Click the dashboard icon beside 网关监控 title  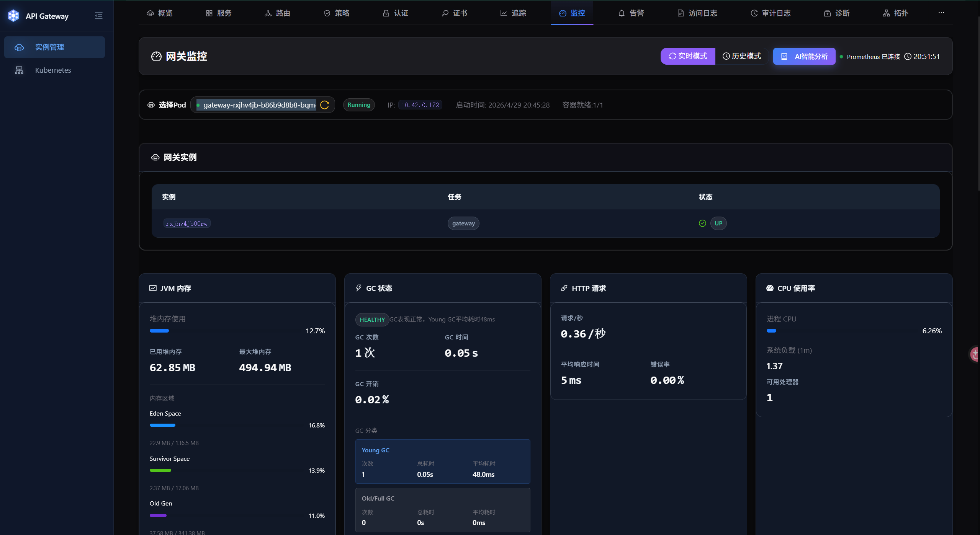156,56
